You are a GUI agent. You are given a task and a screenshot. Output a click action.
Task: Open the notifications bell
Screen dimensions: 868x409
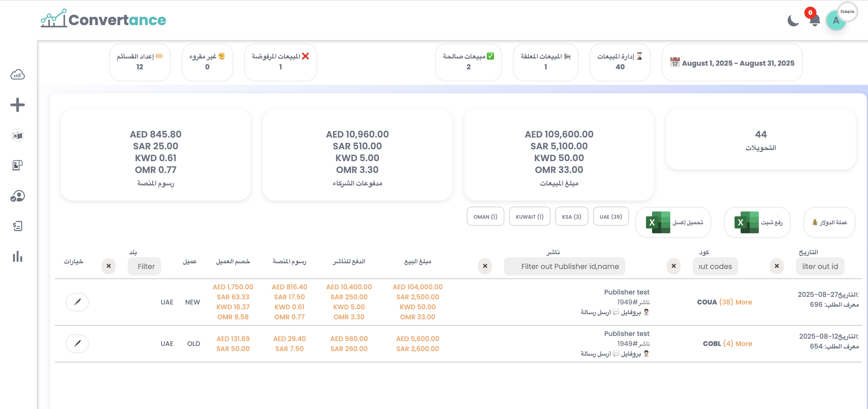814,21
